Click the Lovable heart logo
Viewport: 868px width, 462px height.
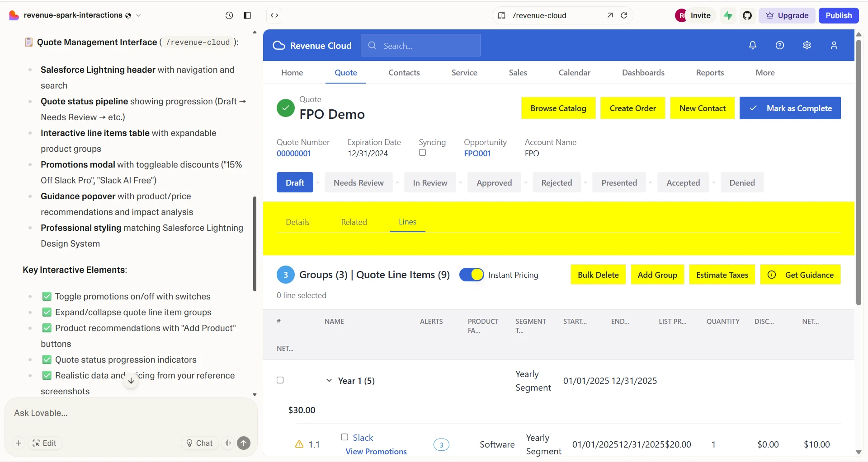pos(14,15)
